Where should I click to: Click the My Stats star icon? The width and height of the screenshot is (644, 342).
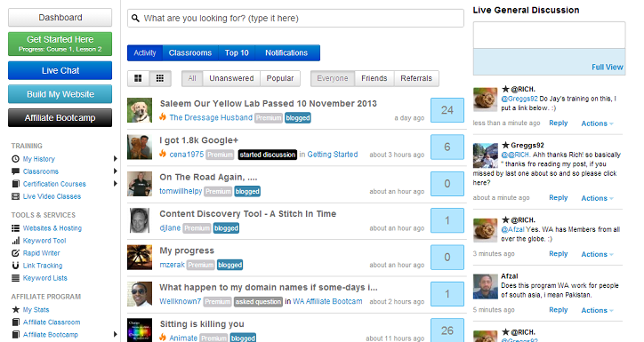[16, 310]
